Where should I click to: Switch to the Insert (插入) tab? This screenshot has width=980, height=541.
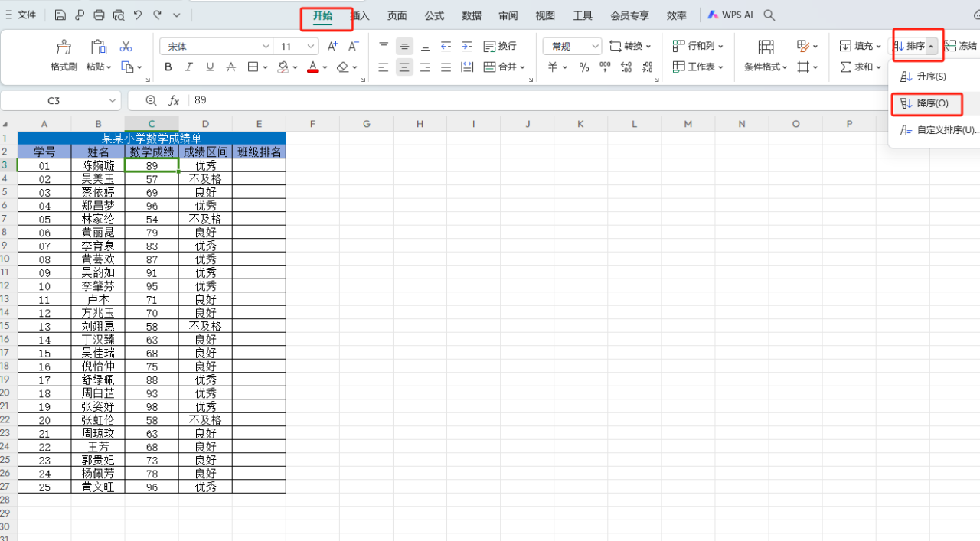360,15
